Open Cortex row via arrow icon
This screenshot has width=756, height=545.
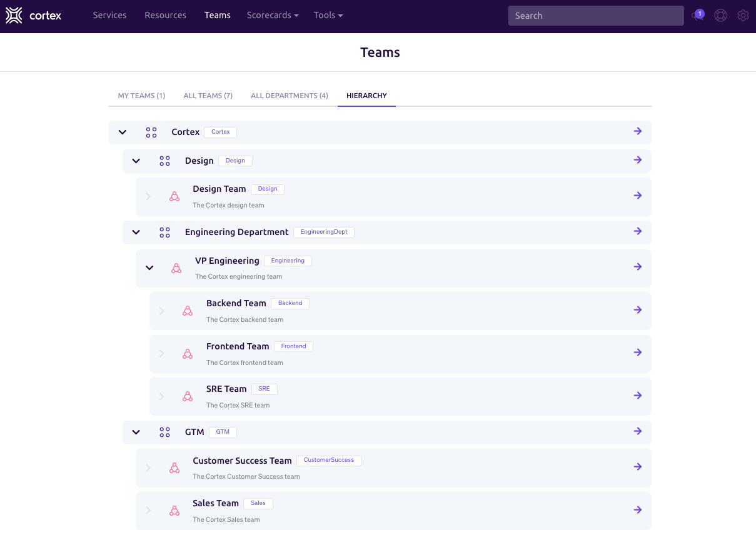click(x=638, y=131)
